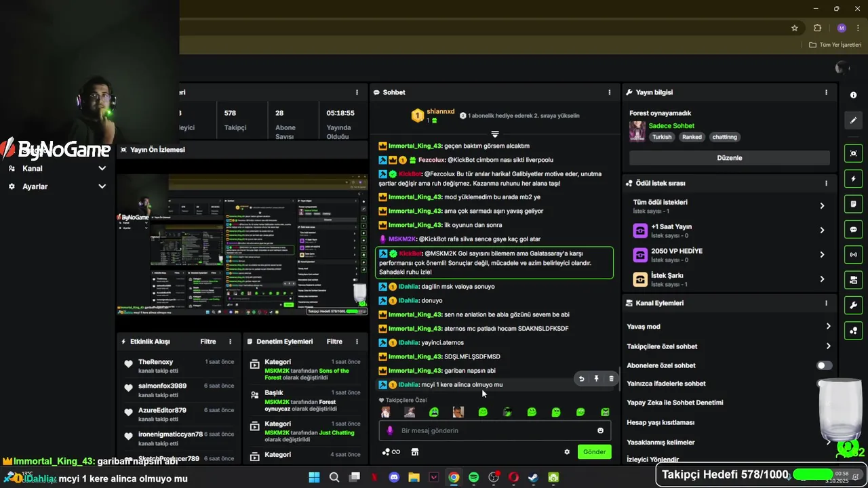Send message with Gönder button
This screenshot has height=488, width=868.
coord(594,452)
